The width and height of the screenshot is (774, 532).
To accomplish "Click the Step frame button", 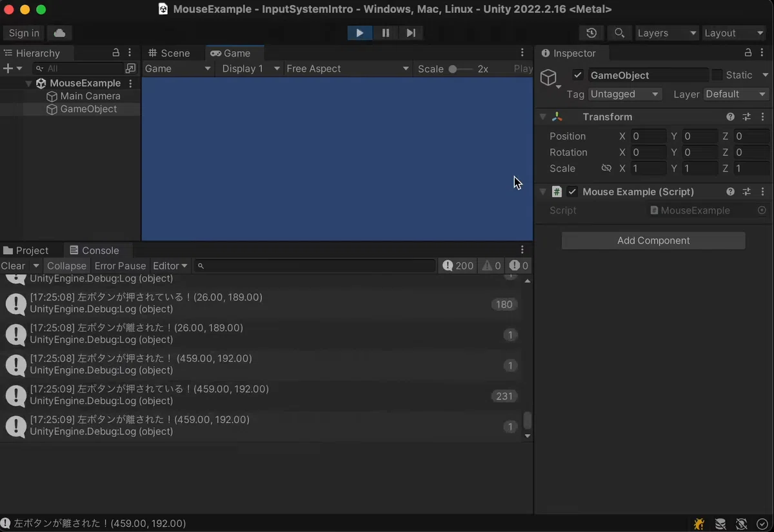I will [411, 33].
